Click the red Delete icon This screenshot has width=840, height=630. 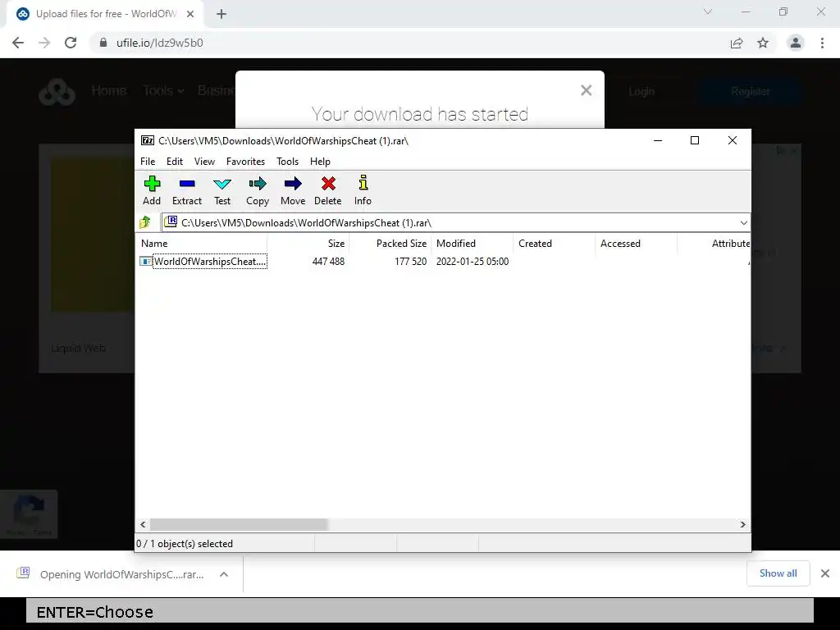(x=328, y=190)
